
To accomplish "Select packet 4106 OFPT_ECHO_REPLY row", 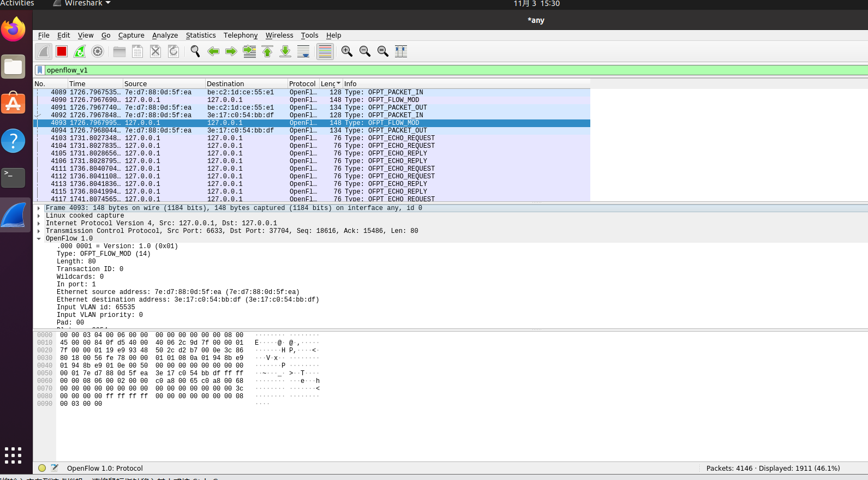I will click(312, 161).
